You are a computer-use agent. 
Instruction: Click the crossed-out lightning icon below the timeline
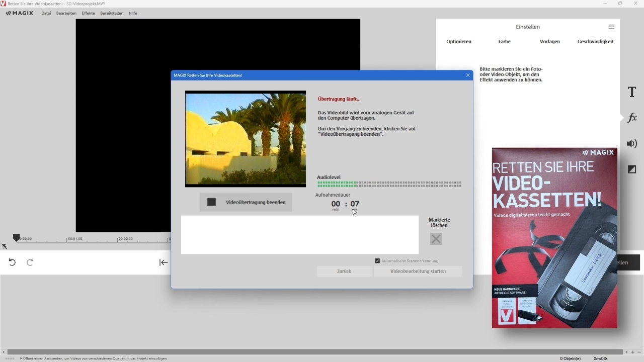coord(5,246)
